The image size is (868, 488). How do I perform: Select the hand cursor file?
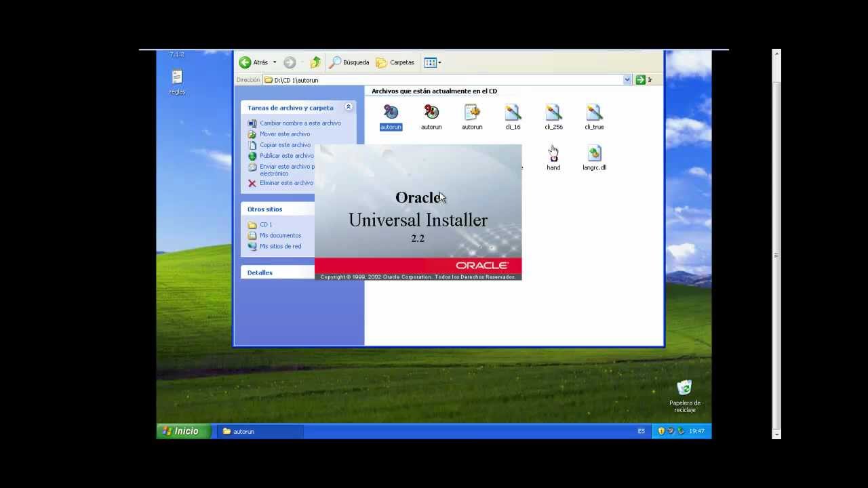pyautogui.click(x=553, y=158)
